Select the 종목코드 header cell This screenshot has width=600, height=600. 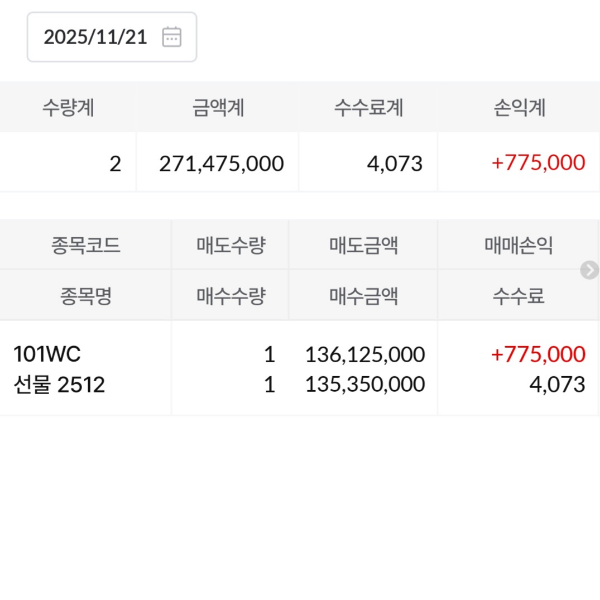85,245
